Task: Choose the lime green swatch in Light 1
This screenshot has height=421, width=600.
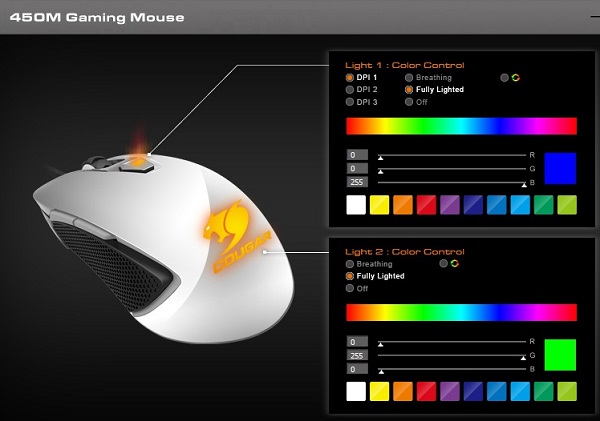Action: (567, 205)
